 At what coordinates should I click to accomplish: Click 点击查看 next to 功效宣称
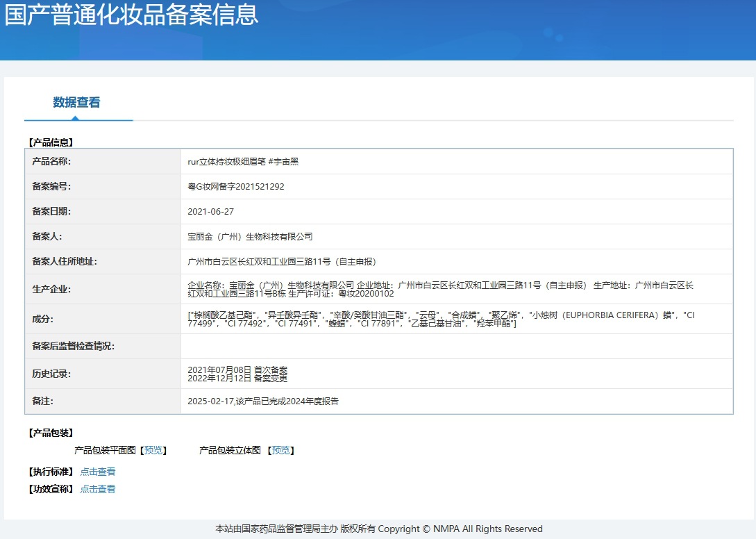pos(98,489)
